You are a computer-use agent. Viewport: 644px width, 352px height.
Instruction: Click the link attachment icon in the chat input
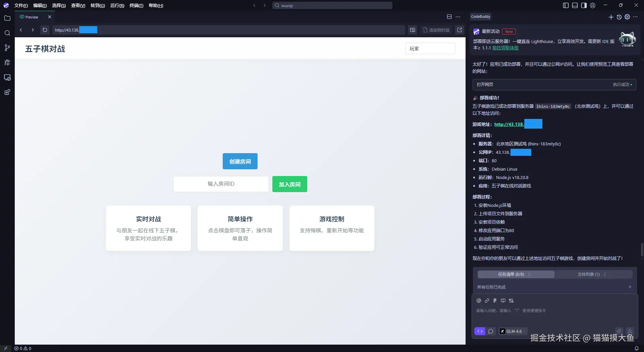(x=487, y=301)
